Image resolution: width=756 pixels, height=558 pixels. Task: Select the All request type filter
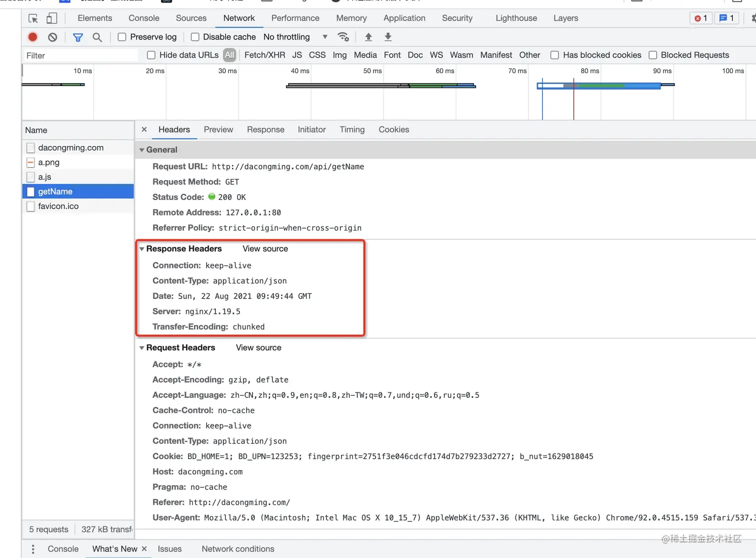tap(229, 55)
